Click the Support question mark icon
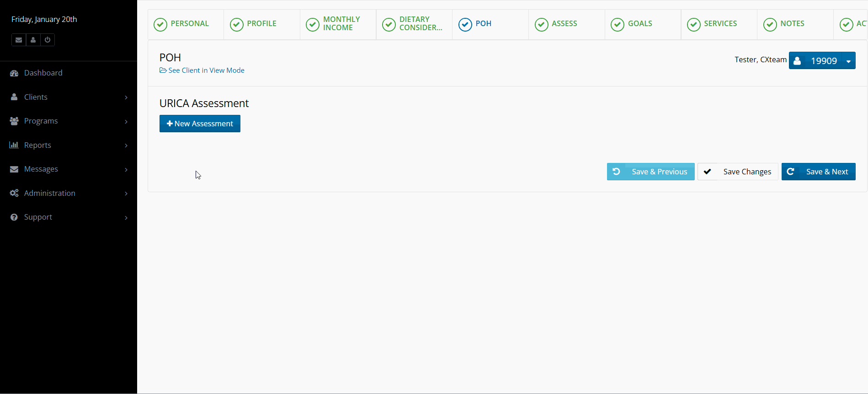Screen dimensions: 868x394 coord(14,217)
